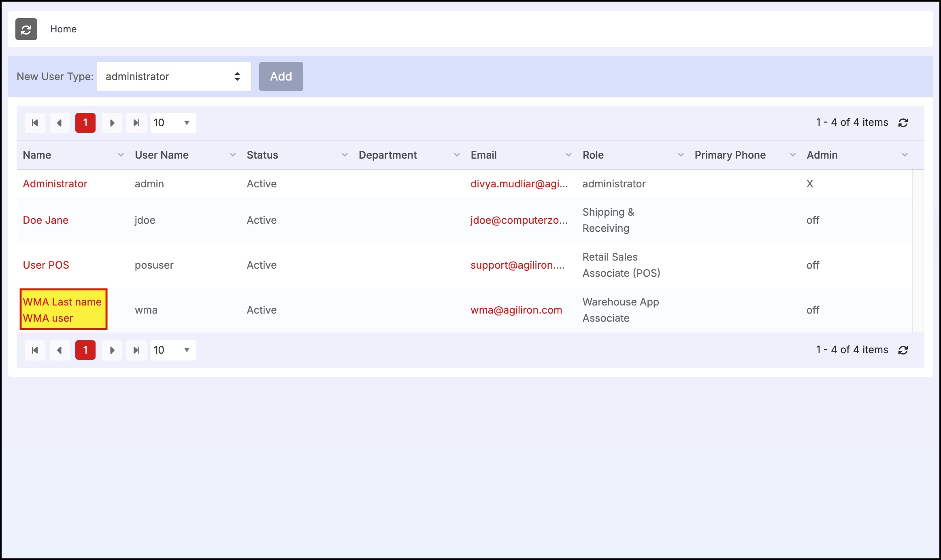Open Role column menu chevron

pos(681,155)
